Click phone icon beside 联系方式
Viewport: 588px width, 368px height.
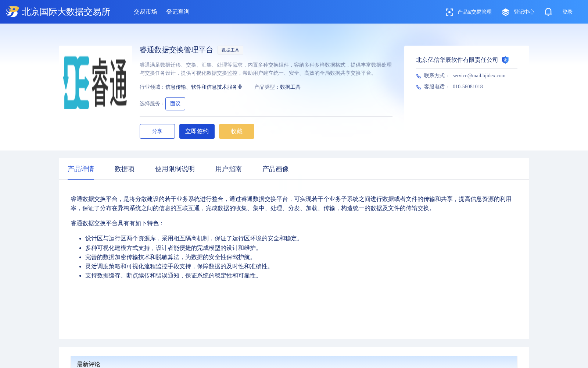(x=419, y=76)
